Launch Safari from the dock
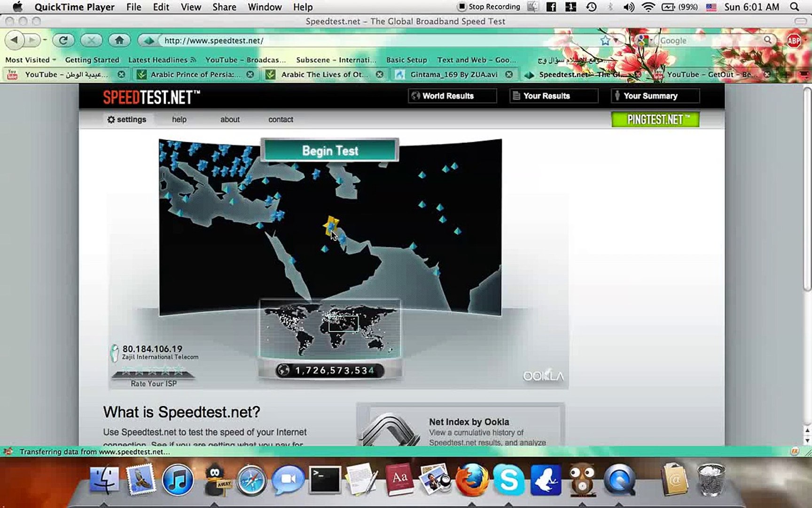 click(251, 481)
